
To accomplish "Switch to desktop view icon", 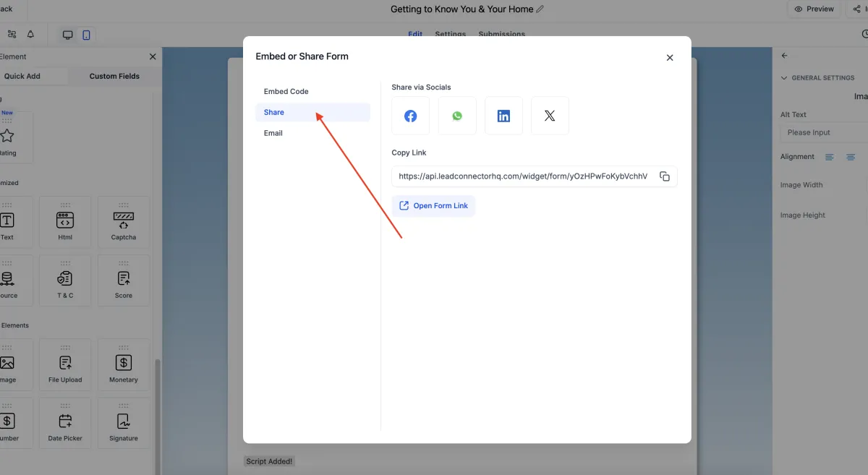I will [x=68, y=35].
